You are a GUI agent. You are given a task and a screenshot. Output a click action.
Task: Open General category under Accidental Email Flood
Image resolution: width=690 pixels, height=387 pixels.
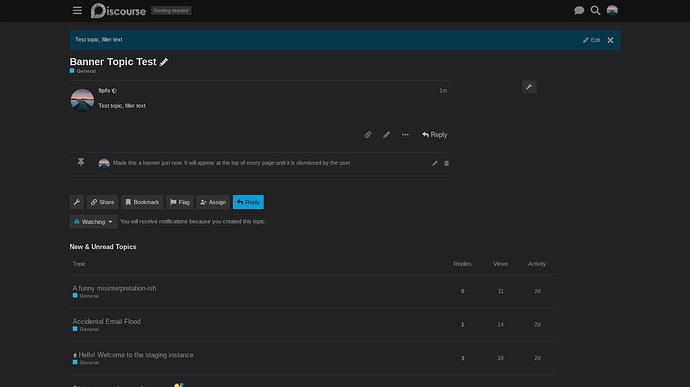86,329
